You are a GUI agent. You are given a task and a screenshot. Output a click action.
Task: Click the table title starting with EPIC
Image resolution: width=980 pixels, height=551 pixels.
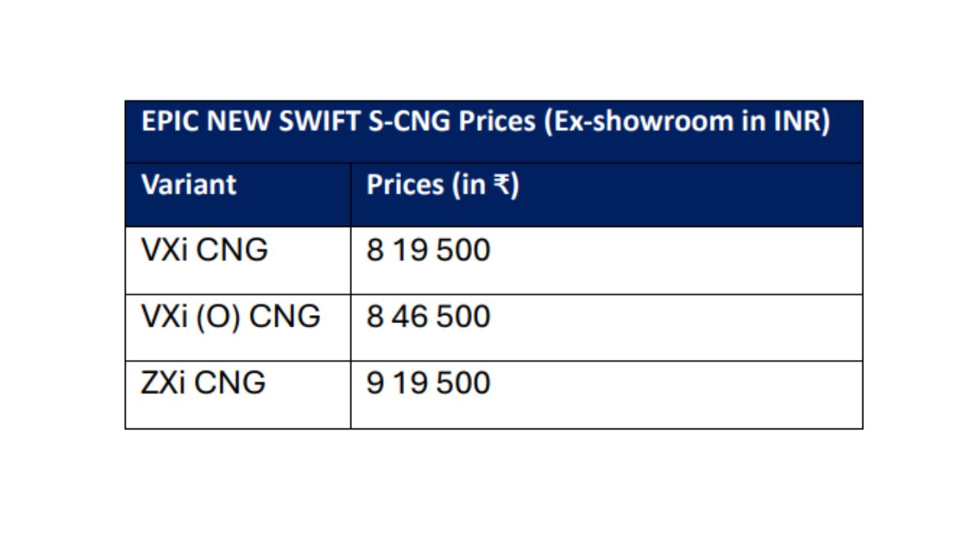(x=485, y=122)
